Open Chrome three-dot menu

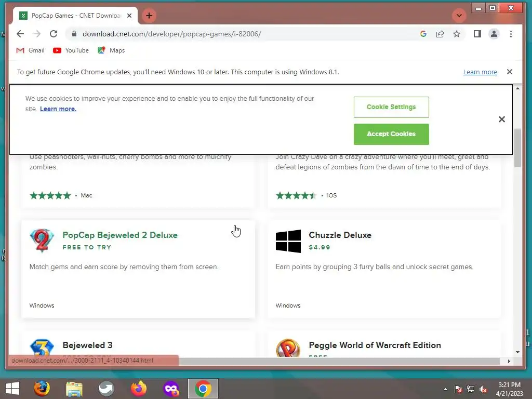pyautogui.click(x=511, y=34)
